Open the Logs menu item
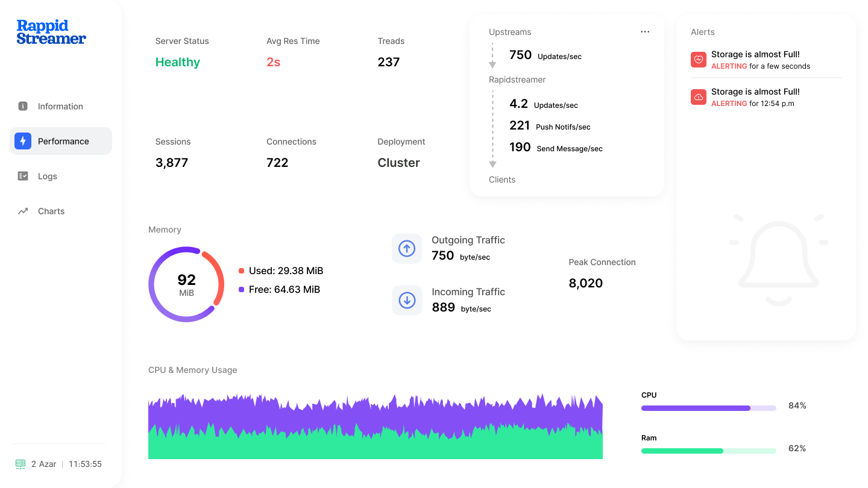 (x=48, y=177)
